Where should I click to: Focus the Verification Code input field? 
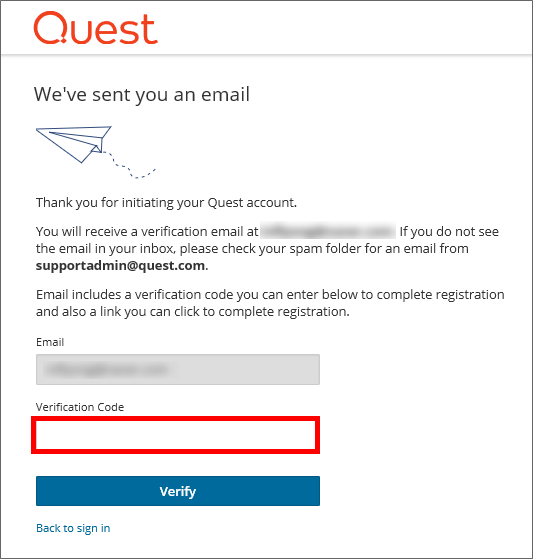click(x=175, y=435)
